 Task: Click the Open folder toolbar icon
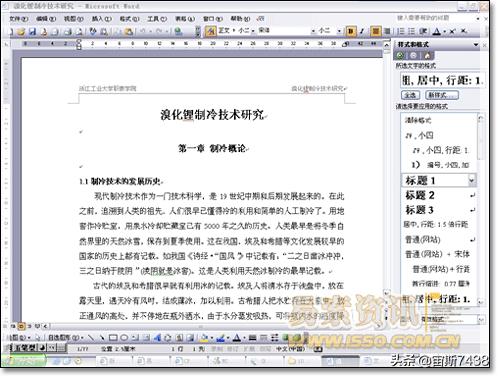(21, 32)
